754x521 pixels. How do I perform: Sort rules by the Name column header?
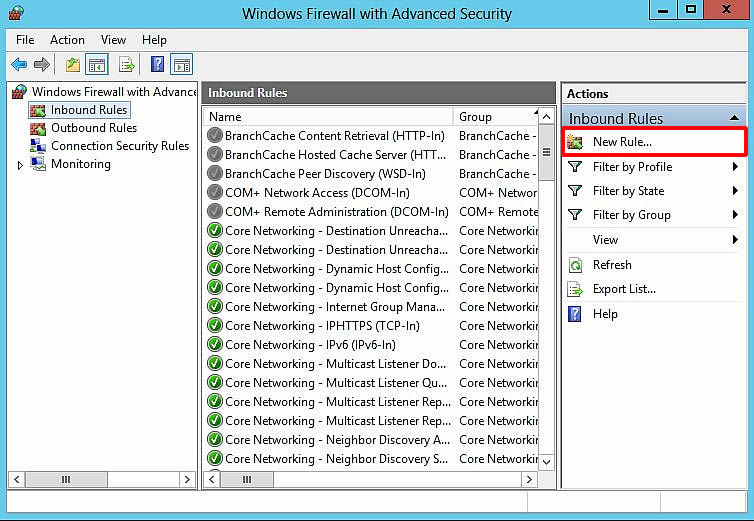[328, 117]
